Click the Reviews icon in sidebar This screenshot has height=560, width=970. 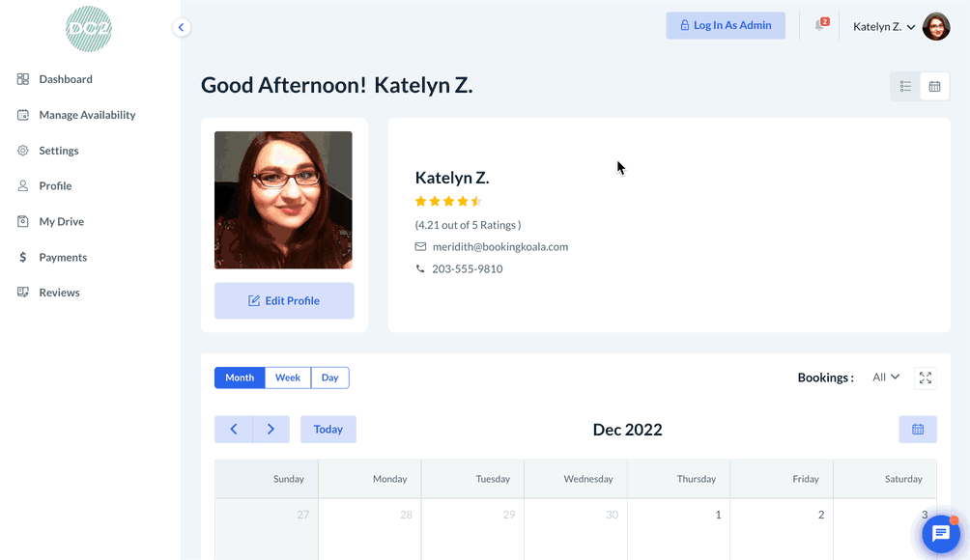coord(23,293)
